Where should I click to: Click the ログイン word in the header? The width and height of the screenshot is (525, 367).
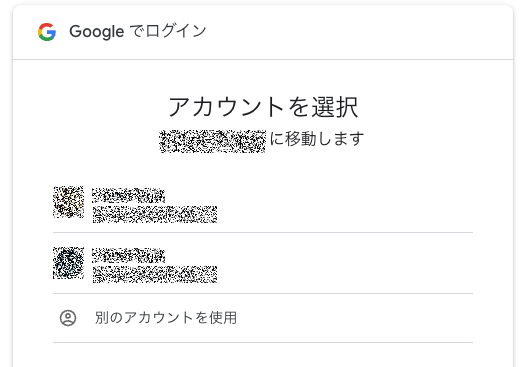point(176,31)
